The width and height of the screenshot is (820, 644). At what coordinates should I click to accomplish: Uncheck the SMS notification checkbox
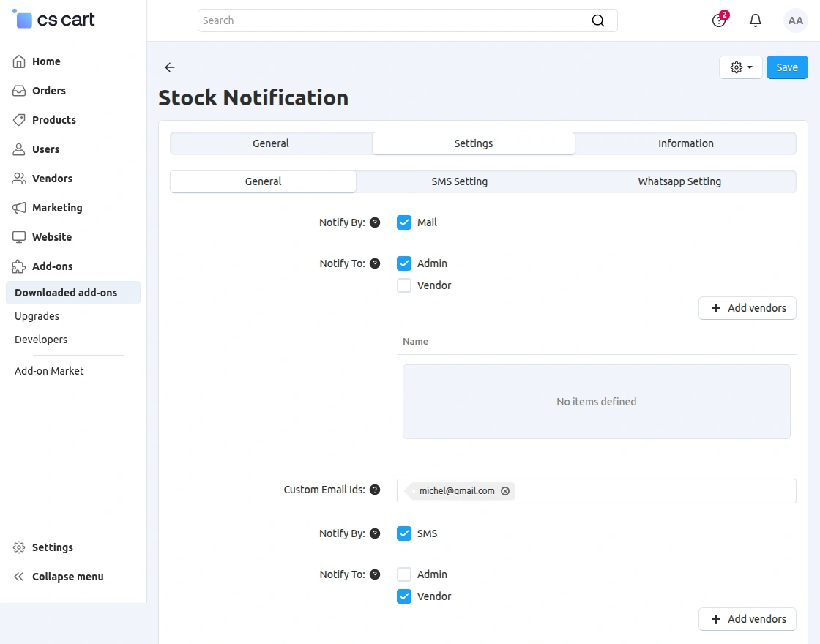click(404, 533)
